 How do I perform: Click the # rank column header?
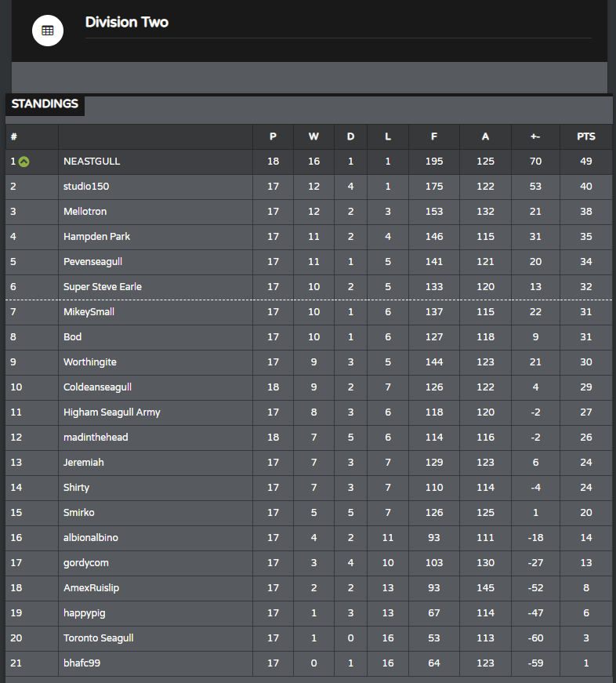tap(13, 136)
